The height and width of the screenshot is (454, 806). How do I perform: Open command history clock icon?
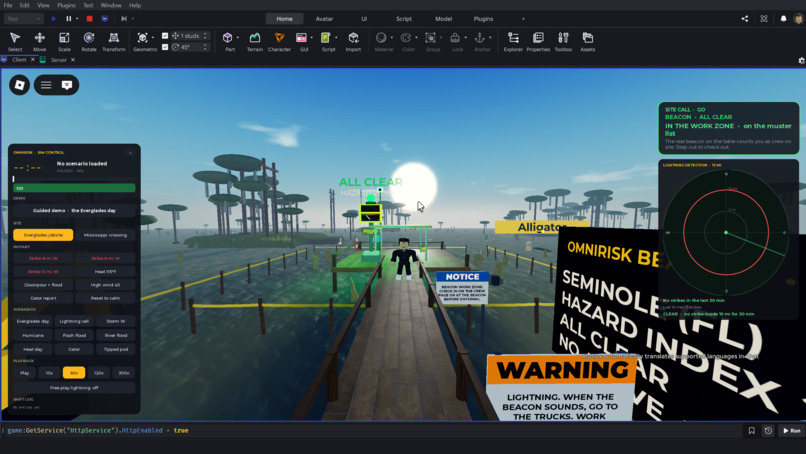tap(768, 430)
